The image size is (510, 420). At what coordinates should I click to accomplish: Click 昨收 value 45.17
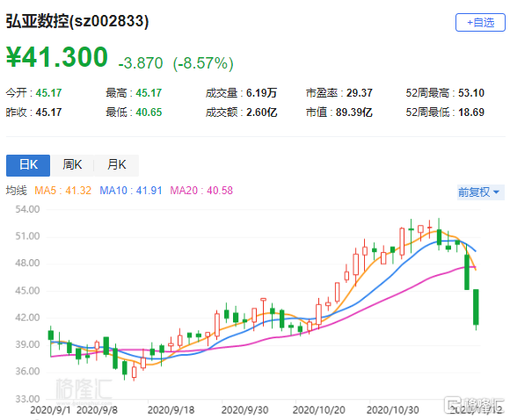48,112
